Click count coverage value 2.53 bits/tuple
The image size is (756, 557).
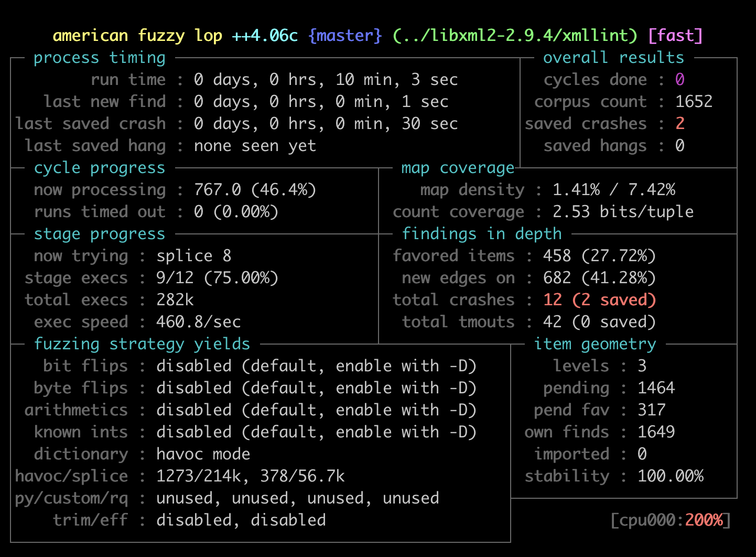point(623,212)
